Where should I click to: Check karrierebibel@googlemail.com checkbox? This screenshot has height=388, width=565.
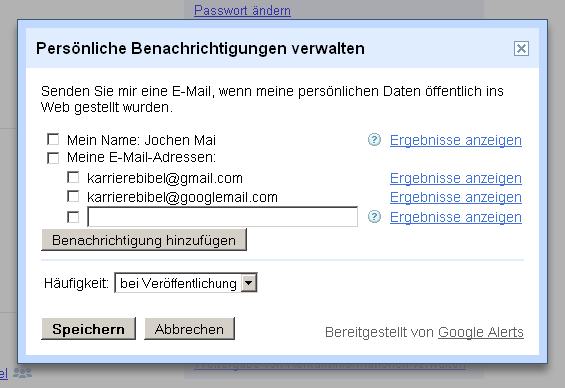tap(73, 196)
